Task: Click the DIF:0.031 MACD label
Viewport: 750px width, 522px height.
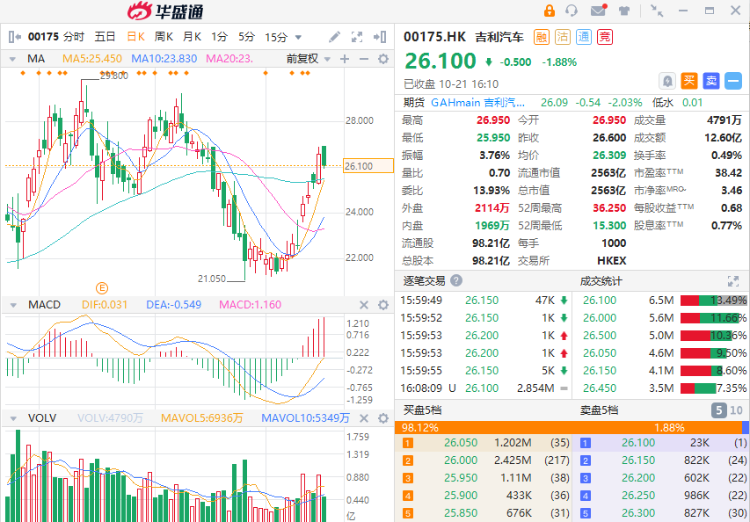Action: tap(104, 305)
